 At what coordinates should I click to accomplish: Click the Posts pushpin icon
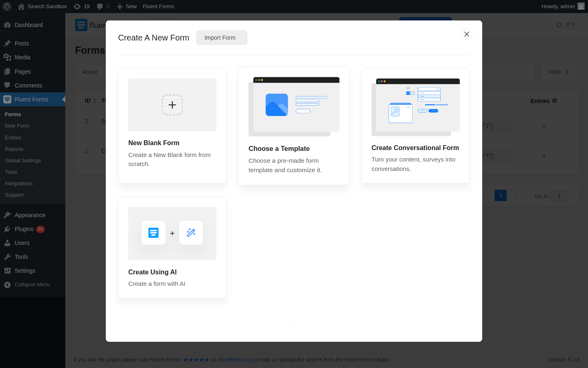click(x=7, y=43)
